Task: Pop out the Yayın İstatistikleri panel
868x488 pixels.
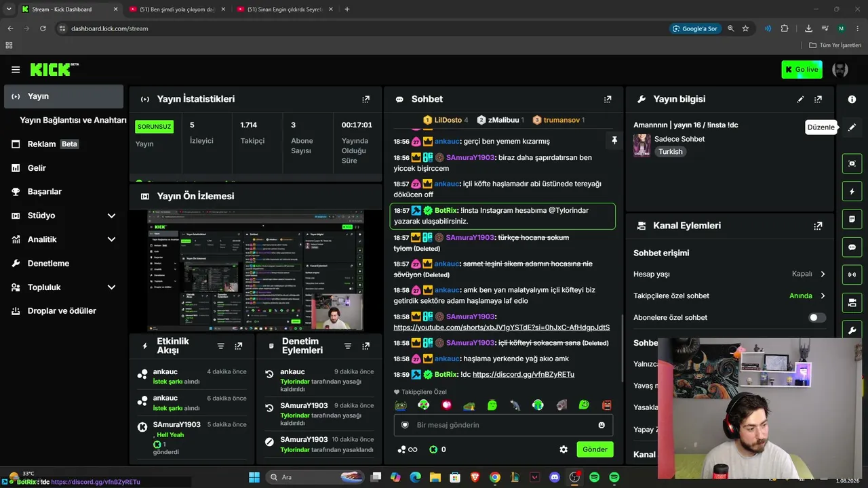Action: pos(366,99)
